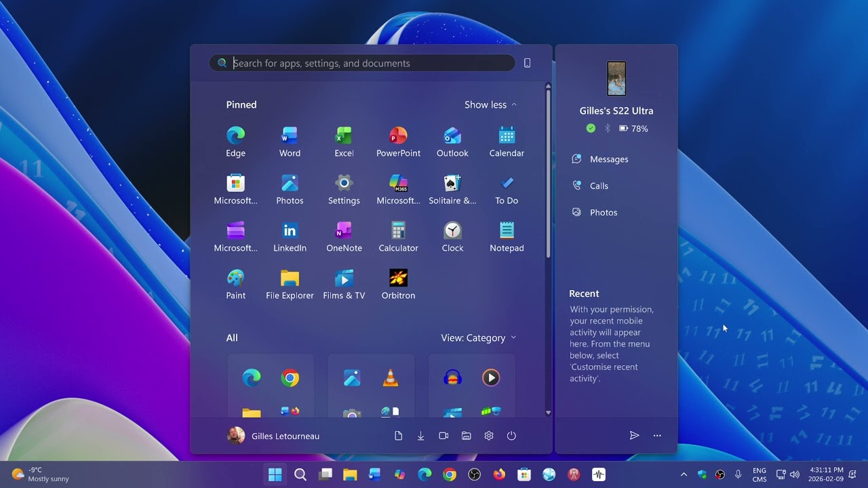Toggle the phone panel button beside search

[x=527, y=63]
